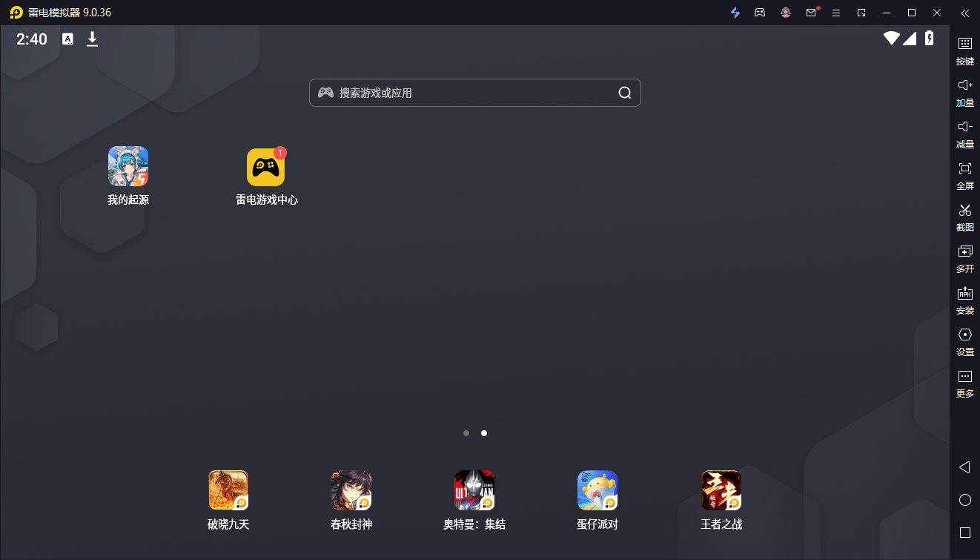Increase volume with 加量
980x560 pixels.
pos(965,93)
